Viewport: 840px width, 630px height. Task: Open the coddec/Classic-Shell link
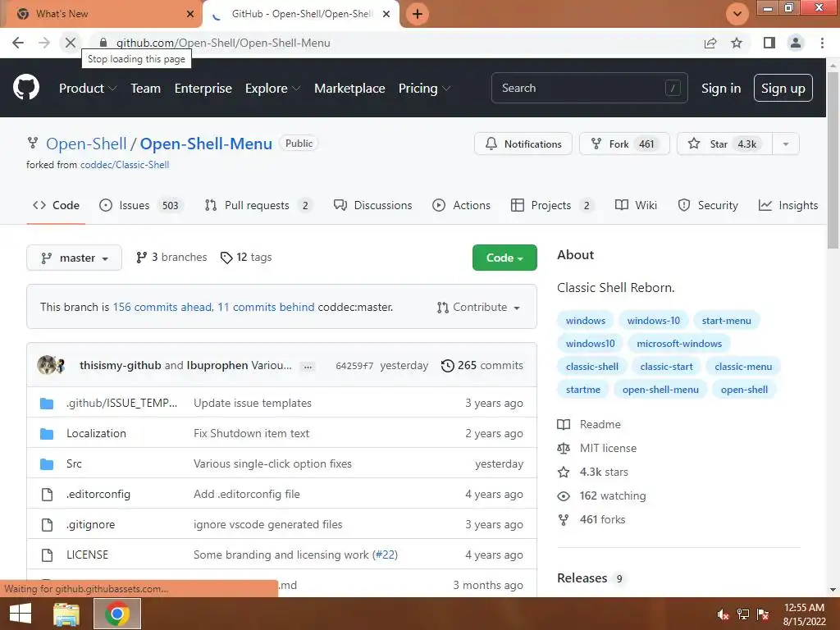125,165
